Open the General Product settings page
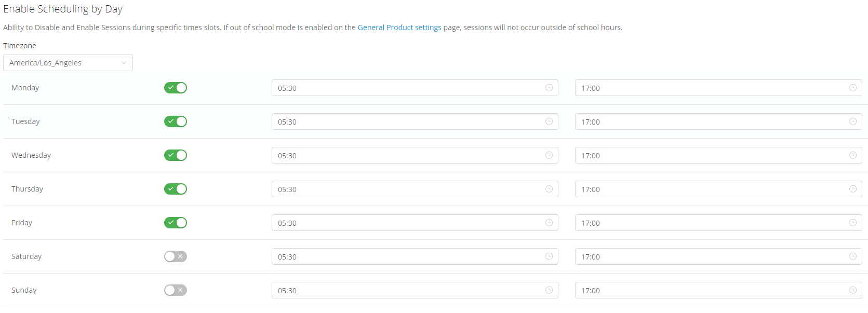The image size is (868, 313). pyautogui.click(x=399, y=27)
